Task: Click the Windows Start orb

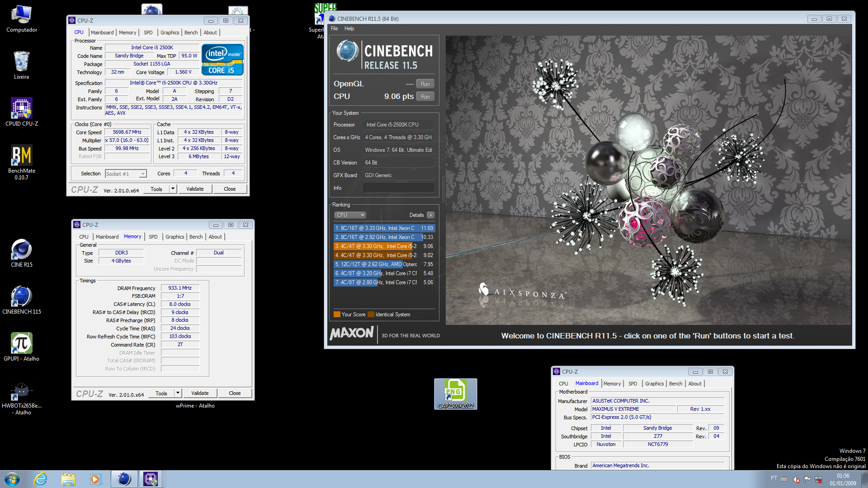Action: [12, 479]
